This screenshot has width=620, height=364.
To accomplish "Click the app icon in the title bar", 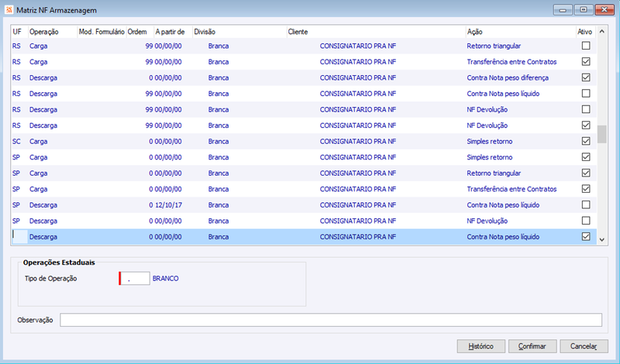I will click(x=9, y=10).
